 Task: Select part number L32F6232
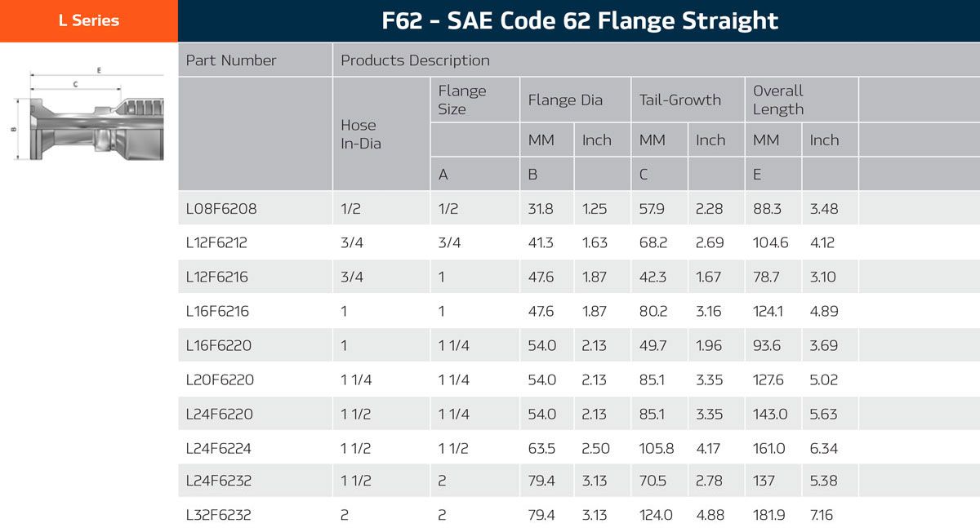click(219, 516)
